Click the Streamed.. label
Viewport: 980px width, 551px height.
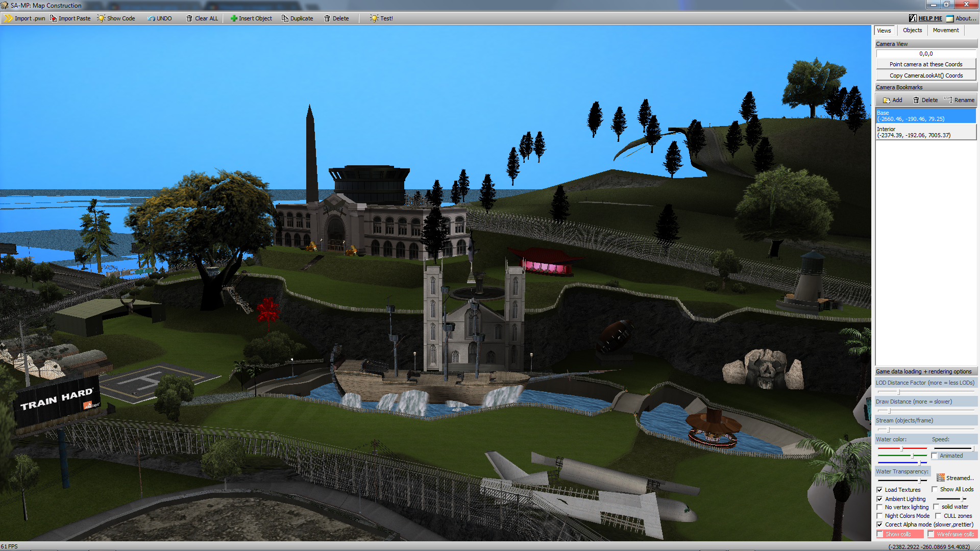point(960,478)
